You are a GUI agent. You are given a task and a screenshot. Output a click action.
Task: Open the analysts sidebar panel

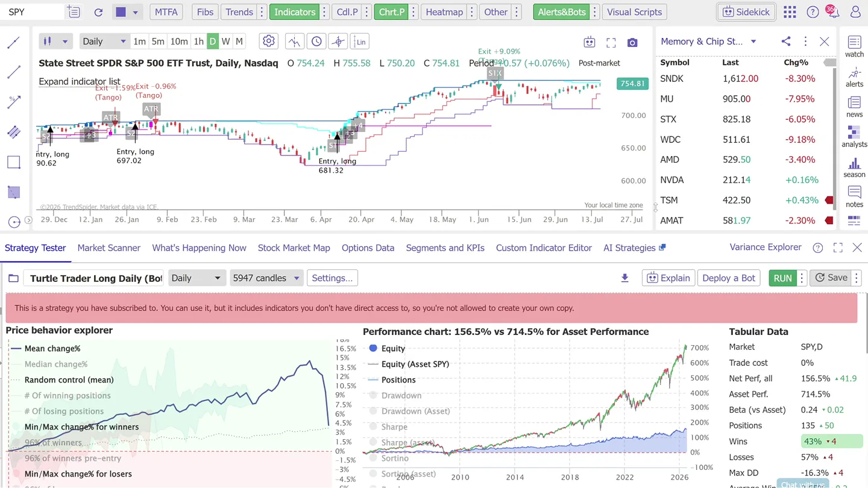[854, 137]
